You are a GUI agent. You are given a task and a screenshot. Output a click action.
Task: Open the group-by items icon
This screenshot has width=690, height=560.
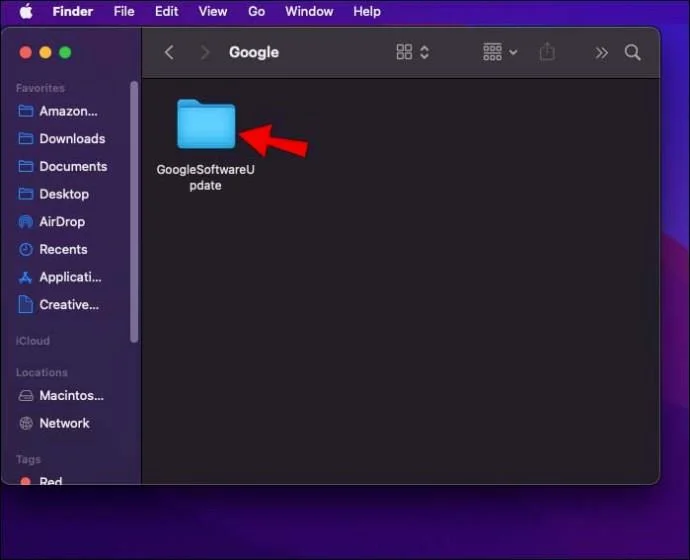tap(492, 52)
